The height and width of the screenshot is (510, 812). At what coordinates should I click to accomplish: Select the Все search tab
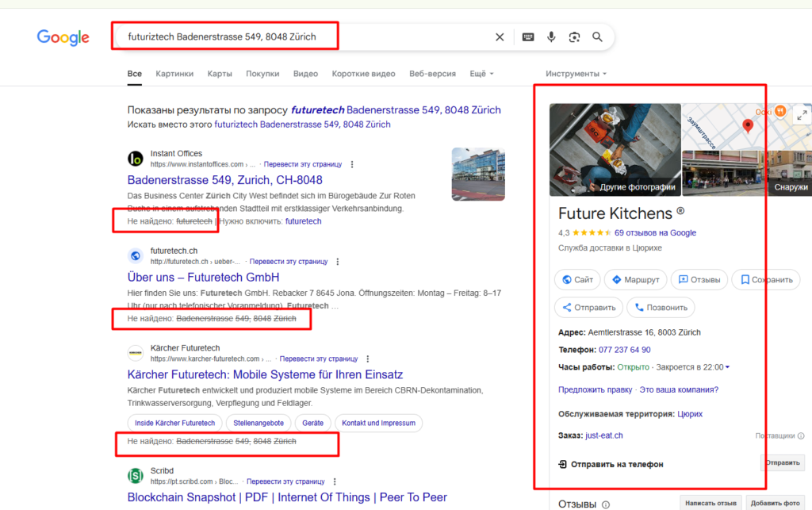tap(135, 74)
